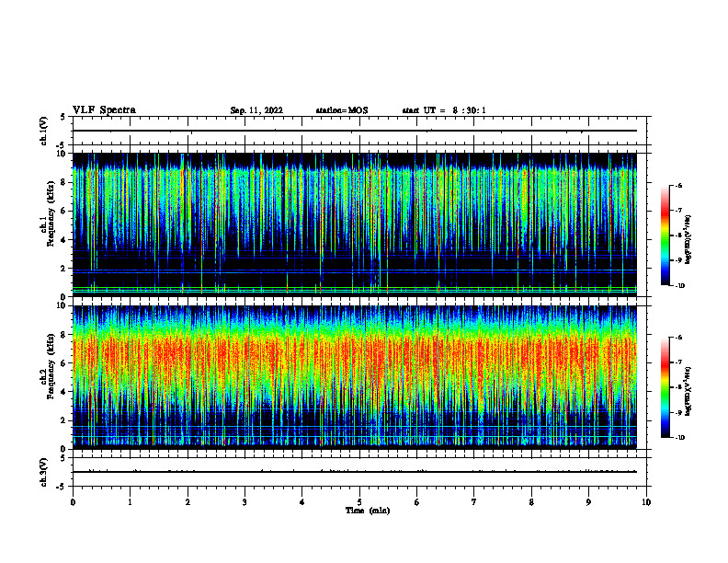Click the time axis tick label '0'
Image resolution: width=728 pixels, height=563 pixels.
[73, 502]
